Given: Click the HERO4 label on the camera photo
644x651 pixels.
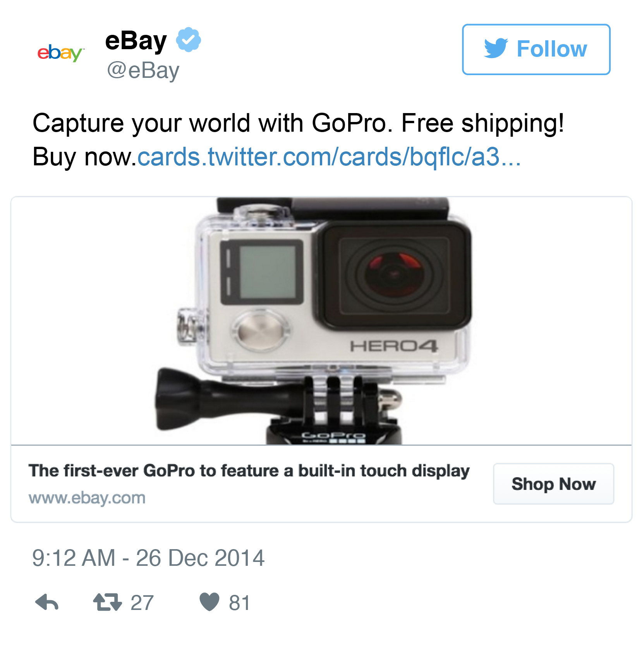Looking at the screenshot, I should (393, 346).
